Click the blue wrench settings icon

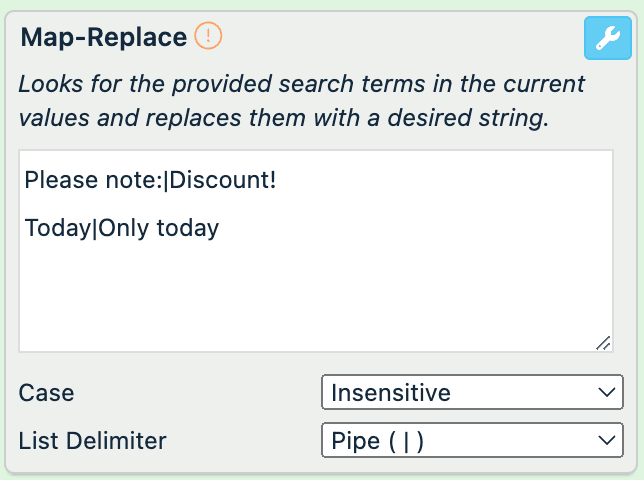click(606, 39)
